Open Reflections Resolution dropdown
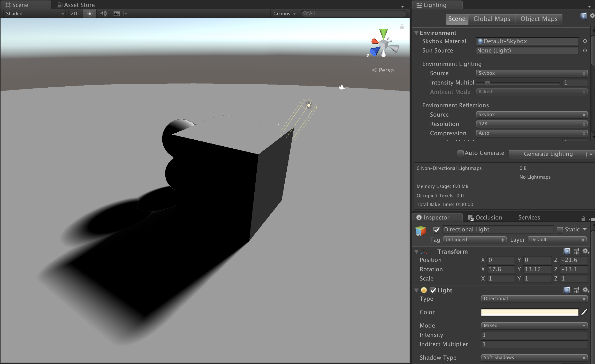 click(532, 124)
